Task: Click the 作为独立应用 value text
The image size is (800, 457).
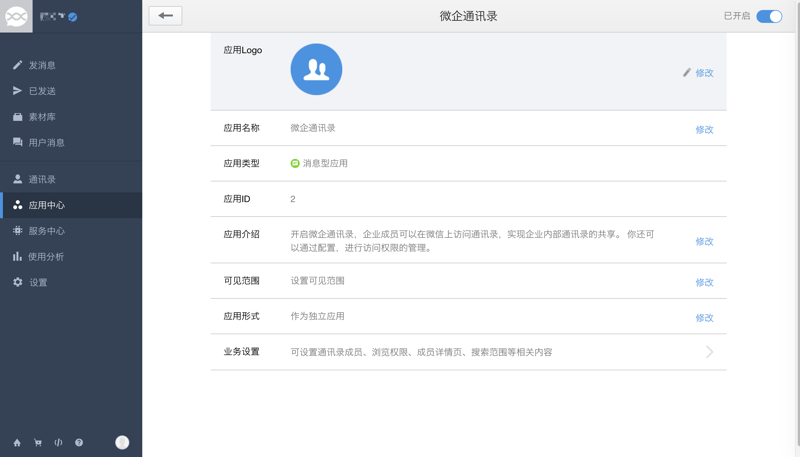Action: tap(317, 316)
